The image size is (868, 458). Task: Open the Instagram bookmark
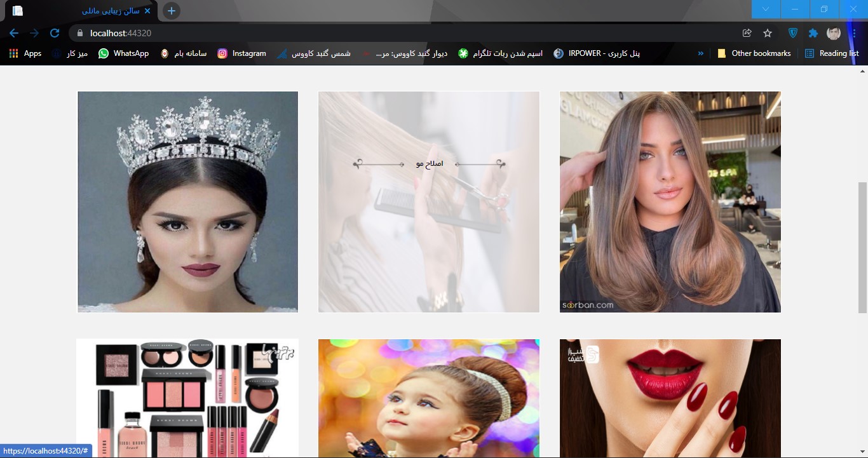click(241, 53)
